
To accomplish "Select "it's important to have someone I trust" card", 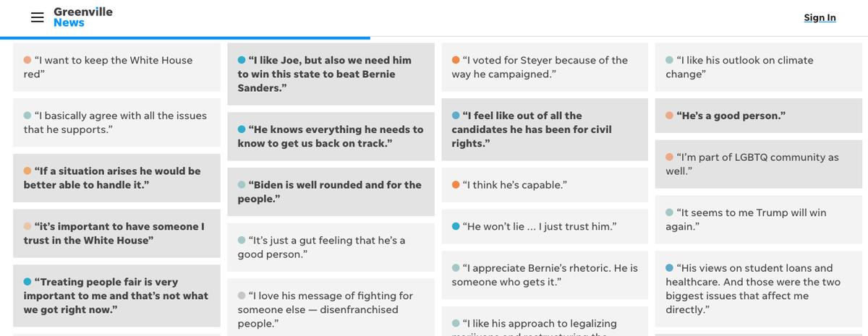I will click(116, 233).
